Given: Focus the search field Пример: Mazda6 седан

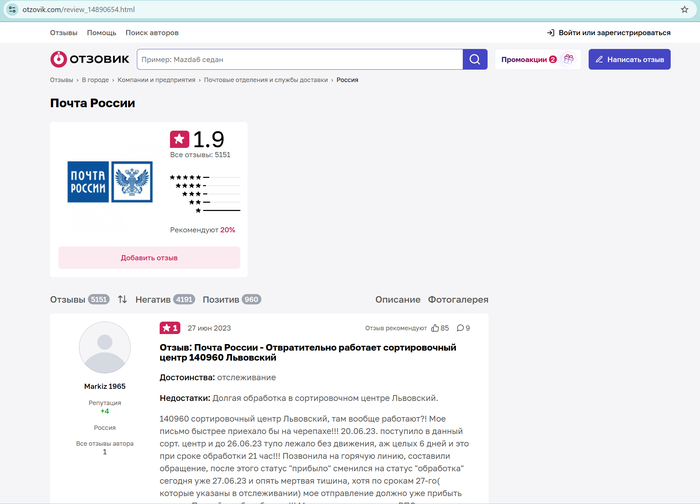Looking at the screenshot, I should (300, 59).
